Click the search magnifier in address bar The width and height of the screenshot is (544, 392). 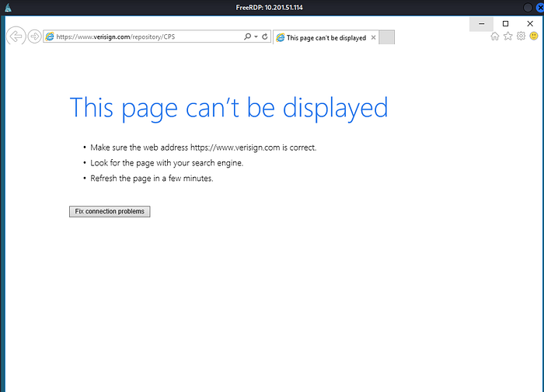click(x=247, y=36)
